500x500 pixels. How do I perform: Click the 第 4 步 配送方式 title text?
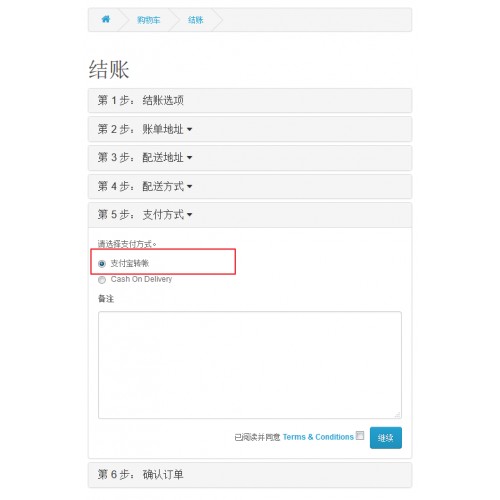pyautogui.click(x=140, y=186)
